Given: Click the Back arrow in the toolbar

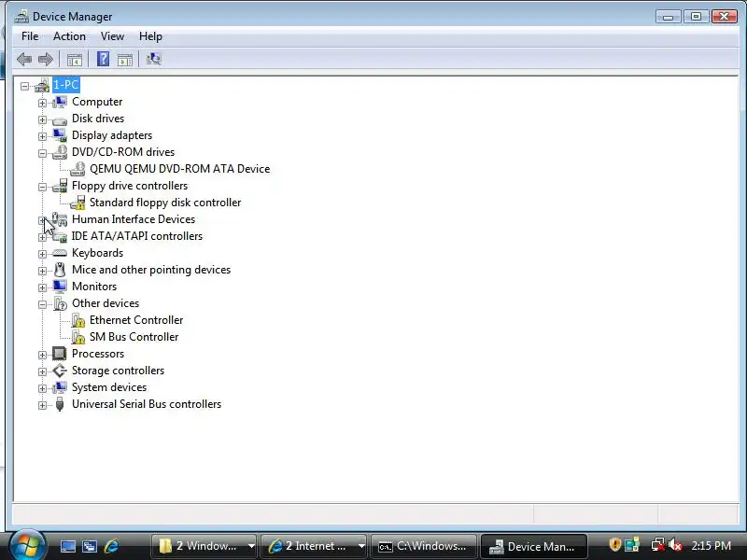Looking at the screenshot, I should pyautogui.click(x=24, y=60).
